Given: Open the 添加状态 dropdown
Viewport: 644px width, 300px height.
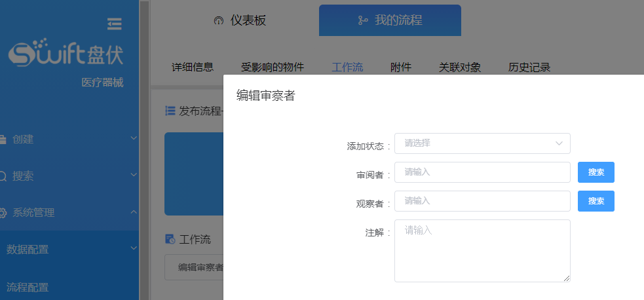Looking at the screenshot, I should coord(482,143).
